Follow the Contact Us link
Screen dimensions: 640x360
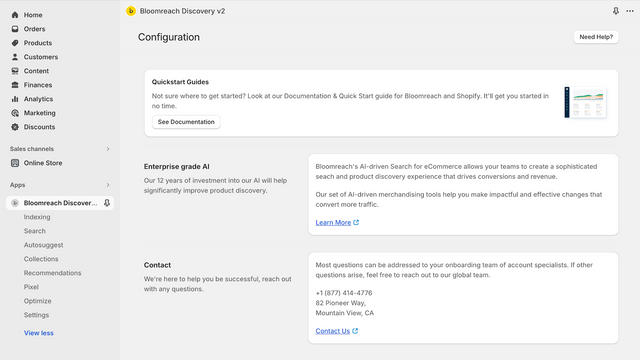pyautogui.click(x=333, y=331)
